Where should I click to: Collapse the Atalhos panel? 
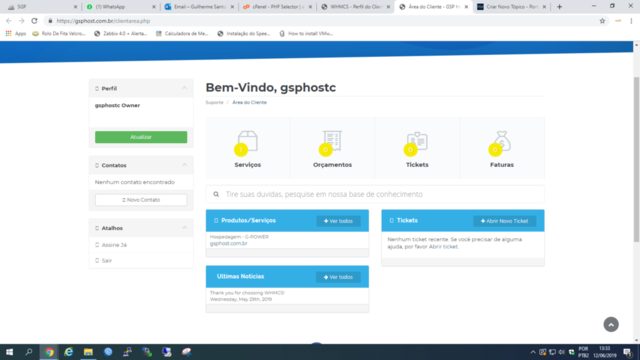[x=184, y=228]
